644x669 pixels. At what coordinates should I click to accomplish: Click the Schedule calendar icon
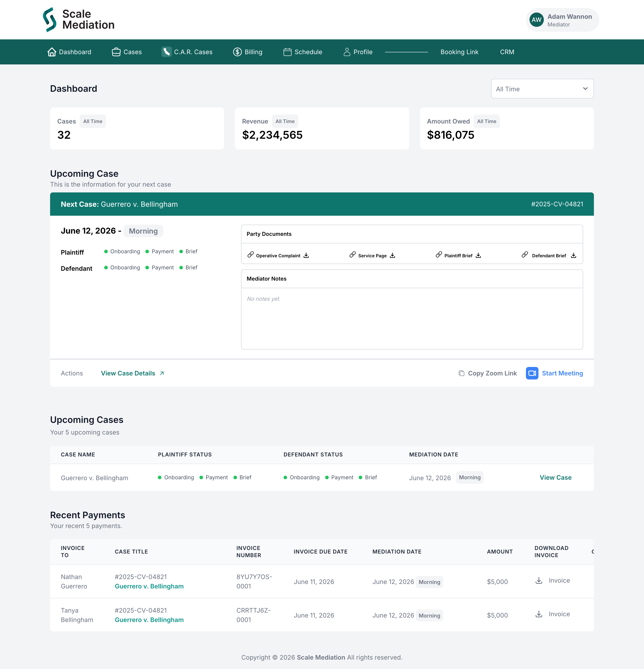coord(288,52)
